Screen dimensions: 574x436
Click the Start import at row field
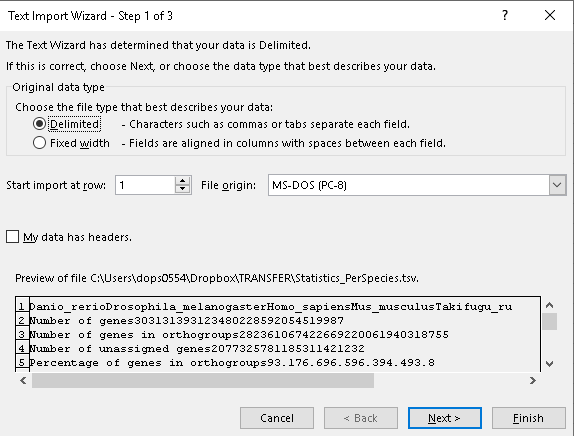pos(145,185)
